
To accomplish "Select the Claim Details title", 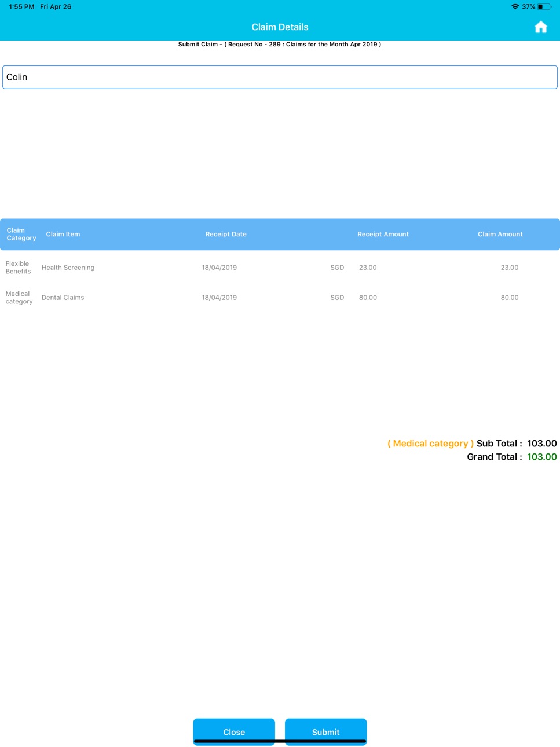I will 280,27.
